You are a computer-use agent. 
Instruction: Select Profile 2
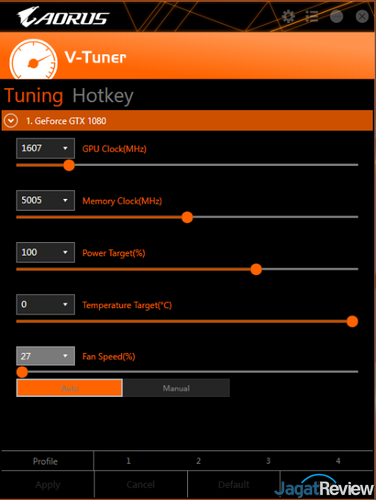tap(198, 461)
